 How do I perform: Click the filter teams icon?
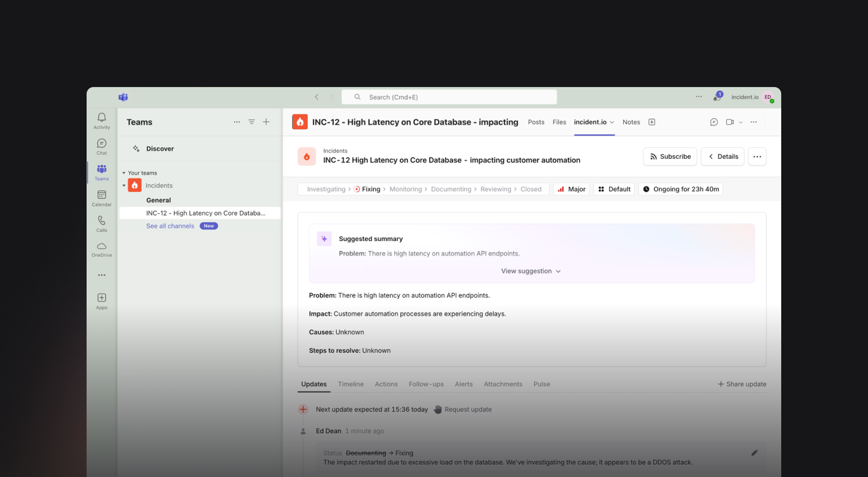(251, 122)
